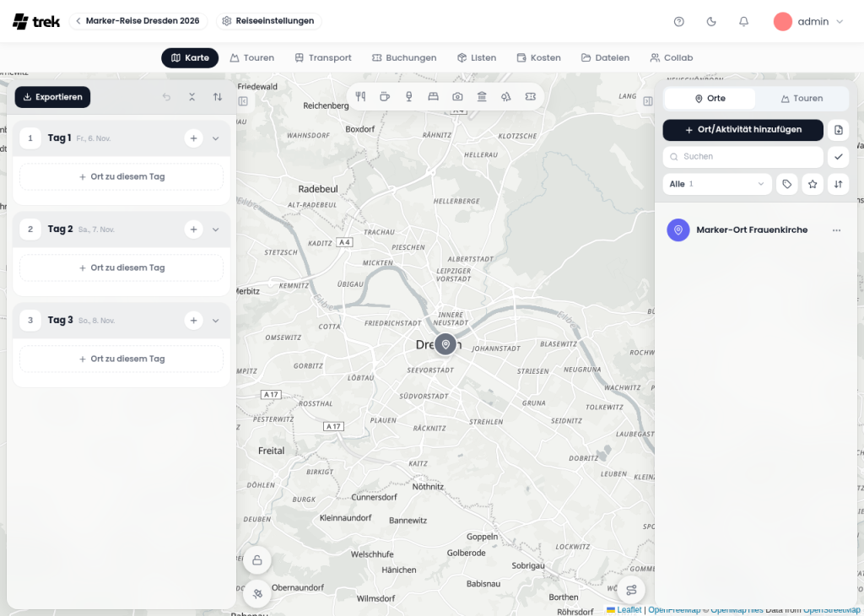
Task: Open the Listen tab
Action: (x=477, y=58)
